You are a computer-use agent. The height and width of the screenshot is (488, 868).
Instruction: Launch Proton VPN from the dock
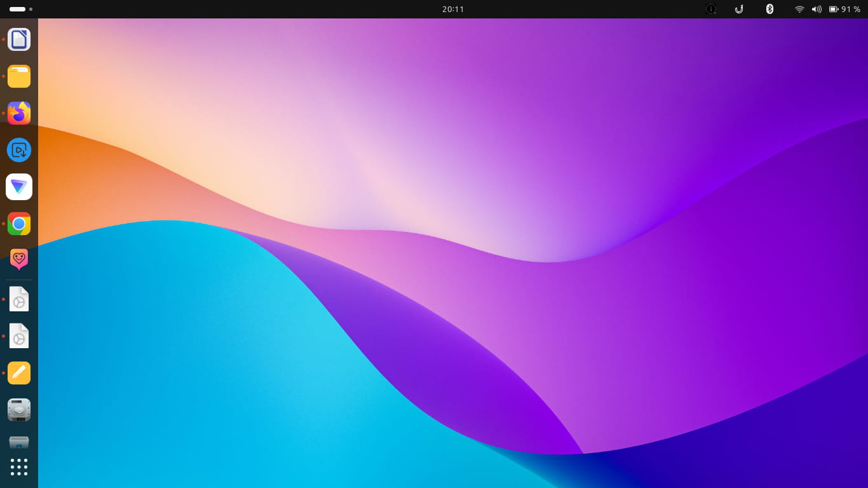[x=19, y=187]
